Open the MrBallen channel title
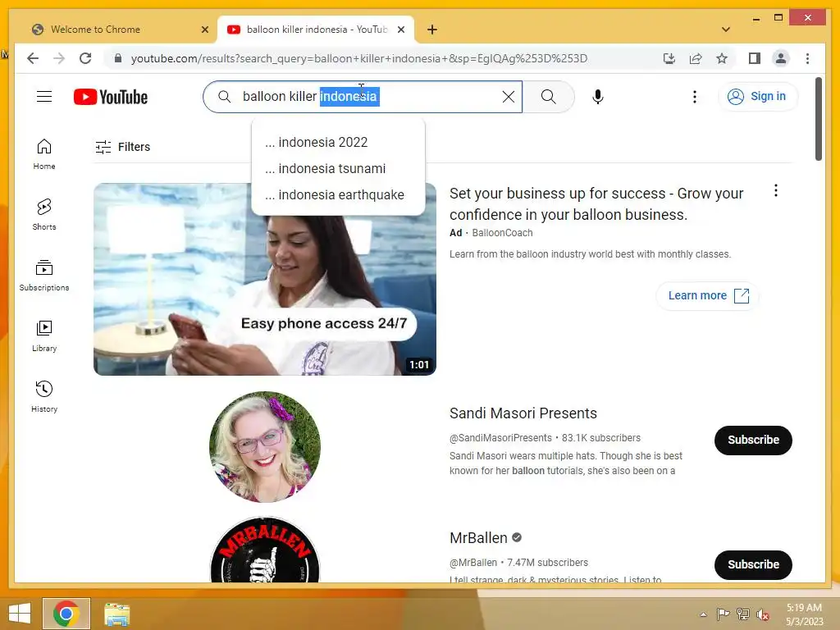 coord(478,538)
